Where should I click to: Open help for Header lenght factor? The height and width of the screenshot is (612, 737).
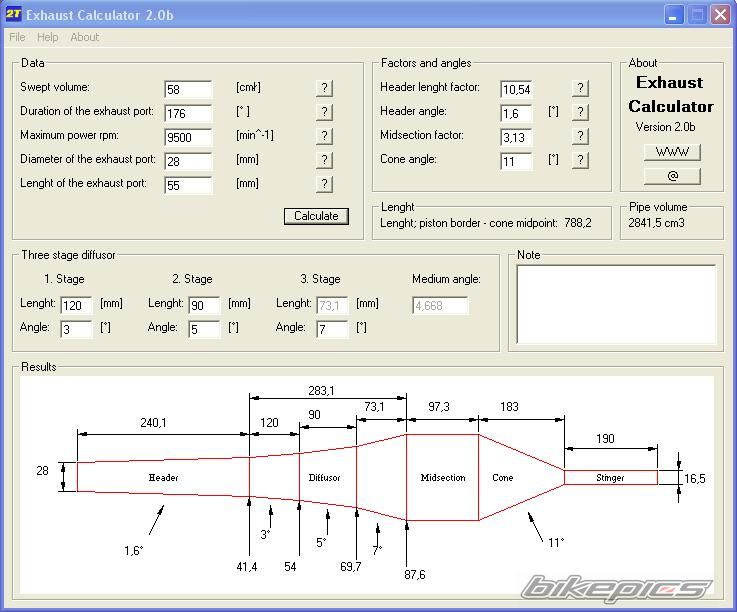580,88
